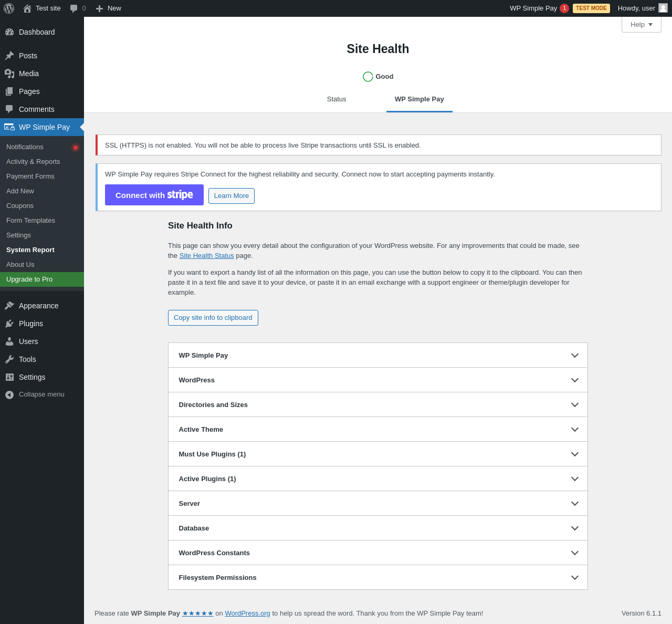Open Activity & Reports submenu item
The width and height of the screenshot is (672, 624).
pyautogui.click(x=42, y=162)
